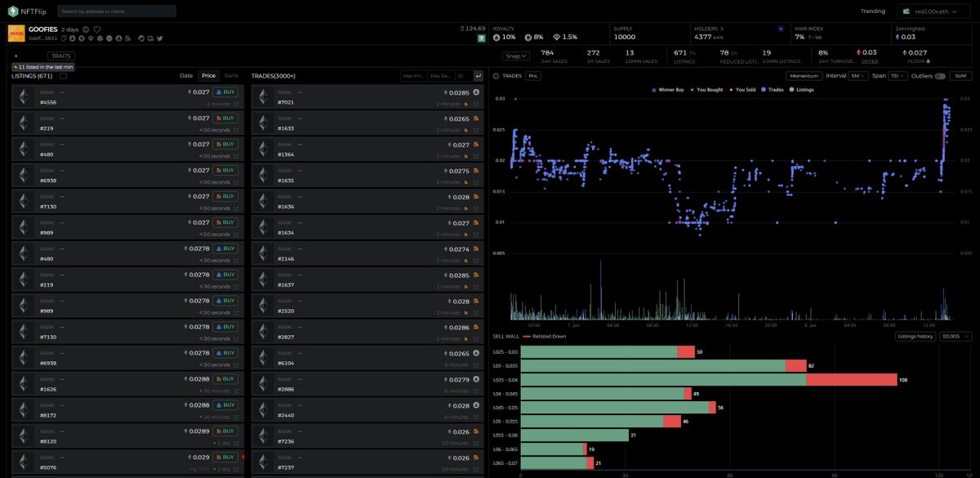Click the round icon next to 2 days
This screenshot has width=980, height=478.
[x=86, y=29]
